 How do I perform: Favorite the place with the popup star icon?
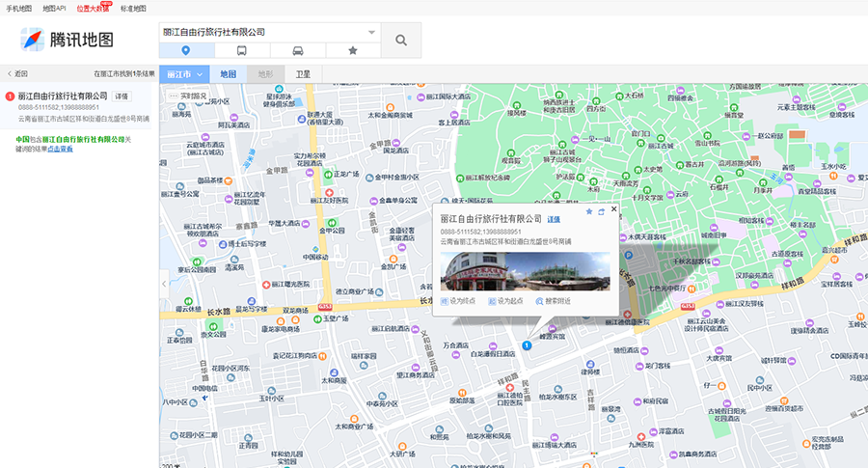coord(589,211)
